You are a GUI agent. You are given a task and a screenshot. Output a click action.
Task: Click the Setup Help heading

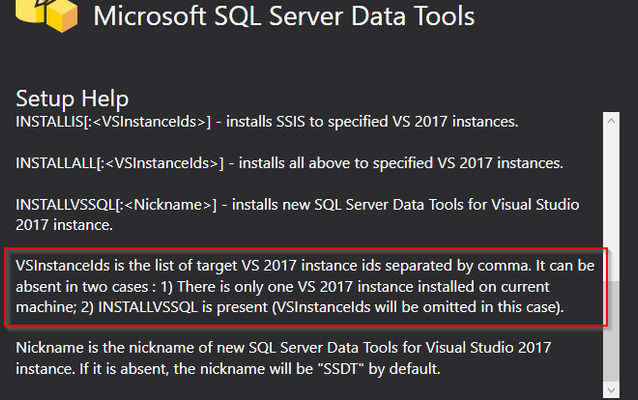pyautogui.click(x=72, y=99)
